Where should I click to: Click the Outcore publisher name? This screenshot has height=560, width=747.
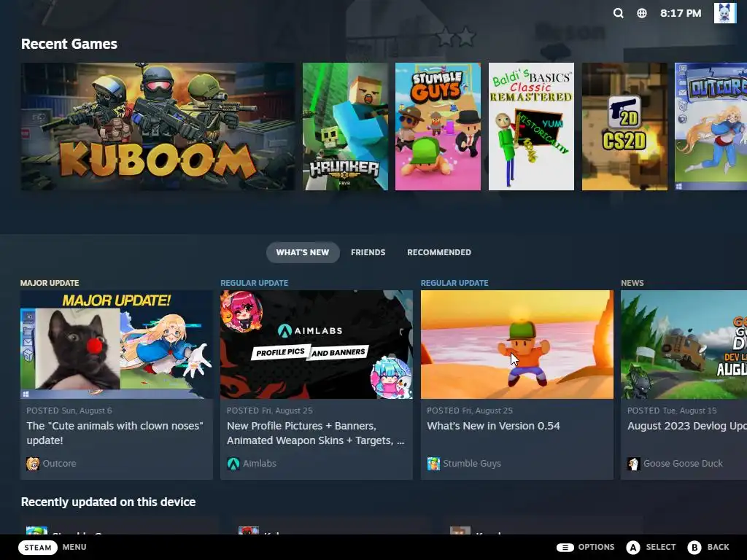59,463
